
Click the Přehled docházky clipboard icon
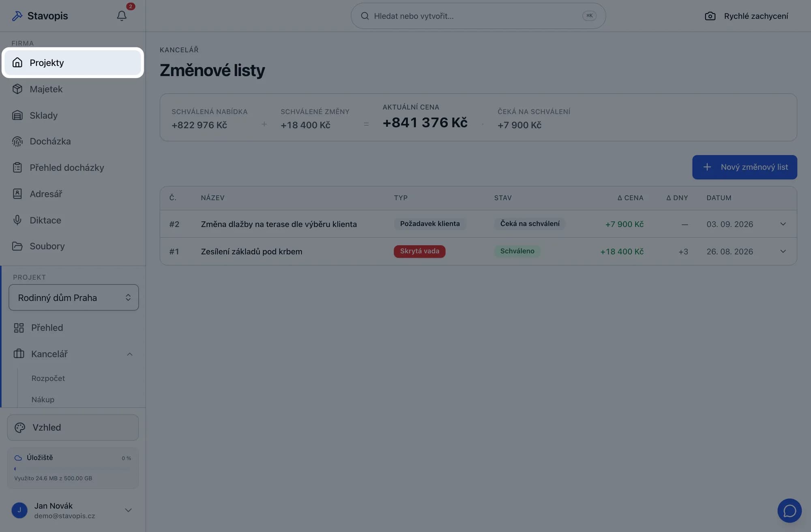tap(17, 168)
